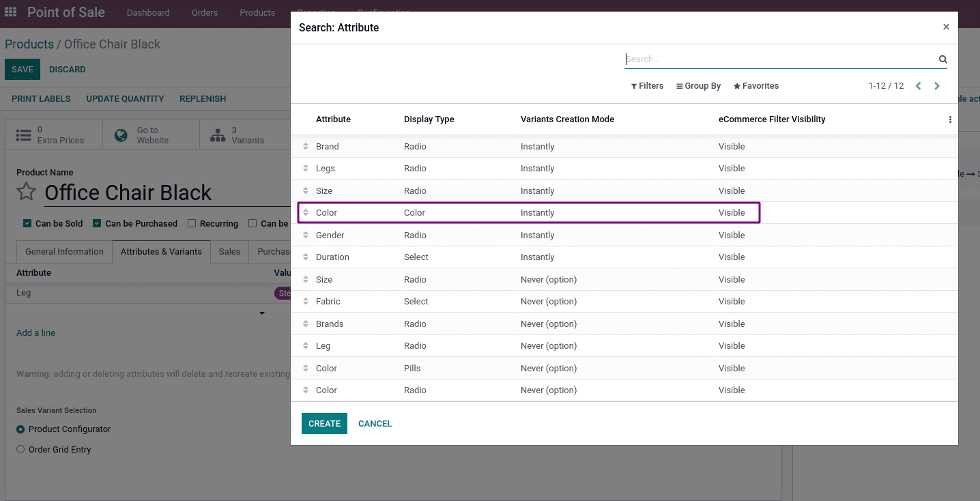
Task: Select the Brands attribute row
Action: pos(624,324)
